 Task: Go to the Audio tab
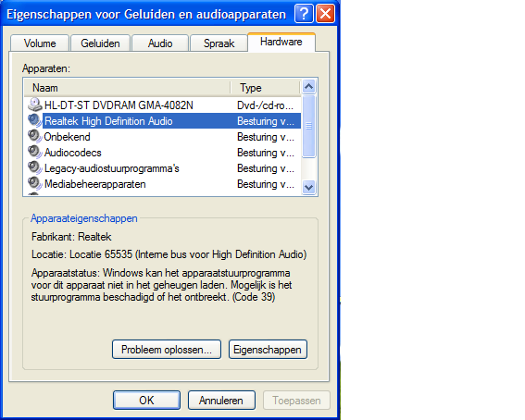tap(160, 43)
